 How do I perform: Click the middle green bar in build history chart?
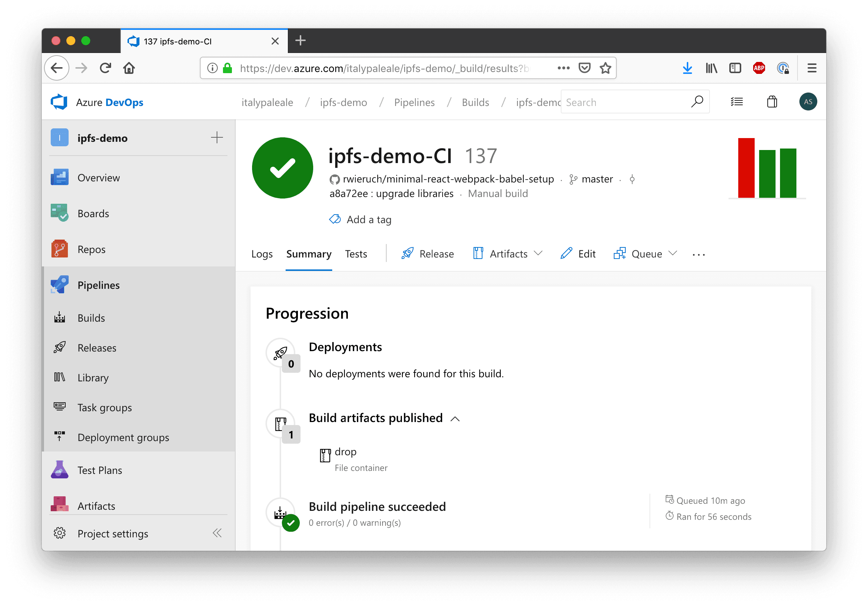click(x=767, y=174)
